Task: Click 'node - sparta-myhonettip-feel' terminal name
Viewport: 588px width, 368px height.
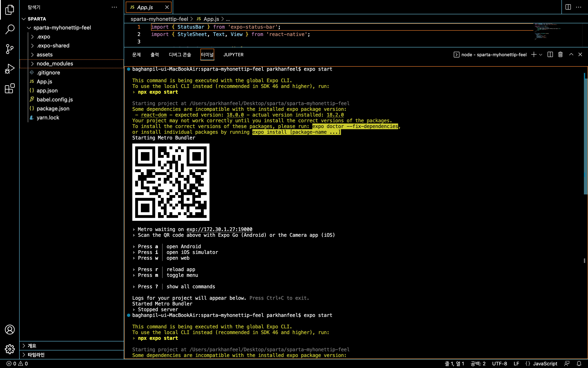Action: 494,55
